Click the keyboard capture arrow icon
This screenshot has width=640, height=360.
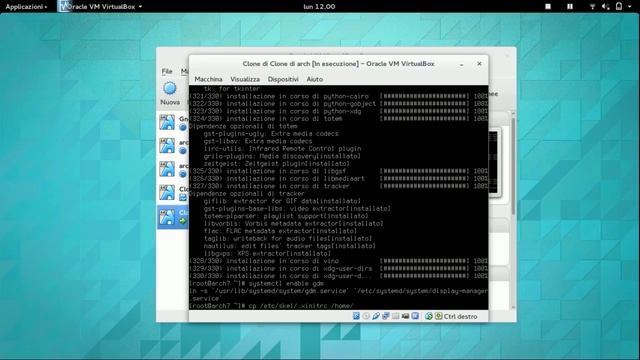[x=438, y=316]
